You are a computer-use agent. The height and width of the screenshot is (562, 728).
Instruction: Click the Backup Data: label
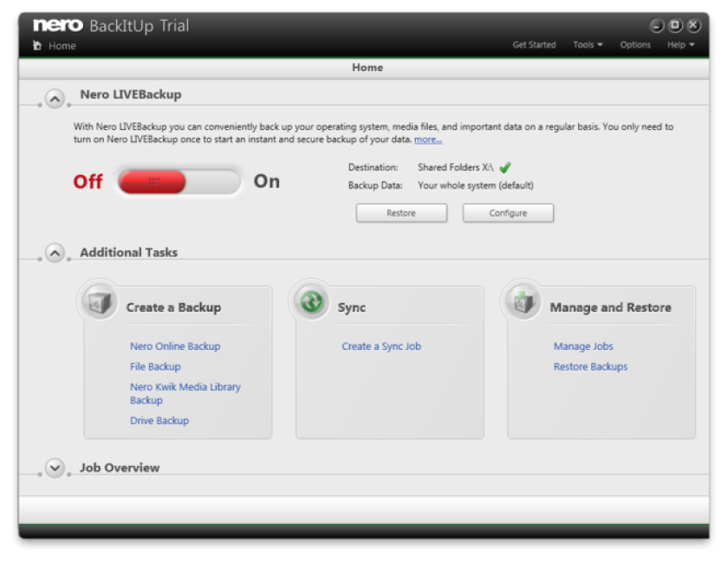tap(375, 185)
